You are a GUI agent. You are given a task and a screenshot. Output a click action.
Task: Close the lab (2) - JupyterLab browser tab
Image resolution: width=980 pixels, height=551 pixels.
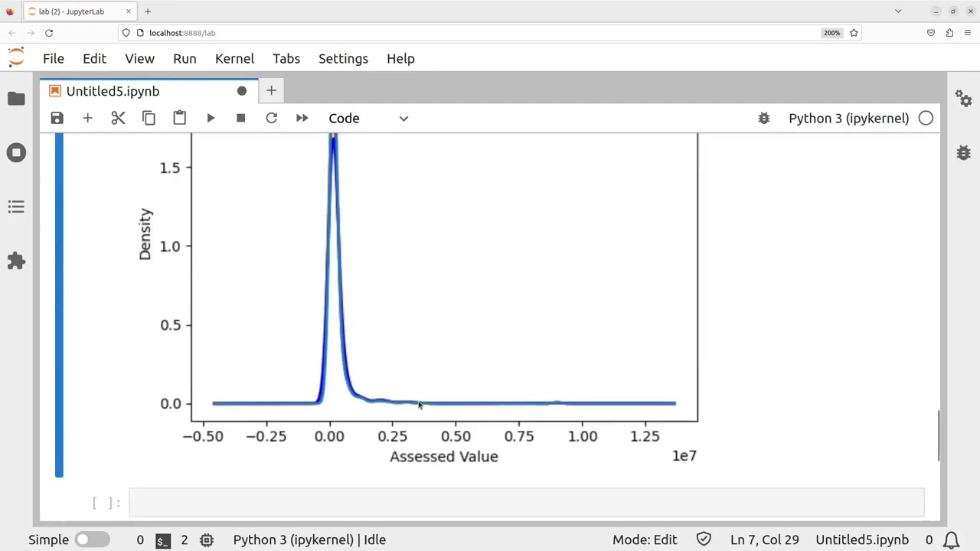pos(128,11)
